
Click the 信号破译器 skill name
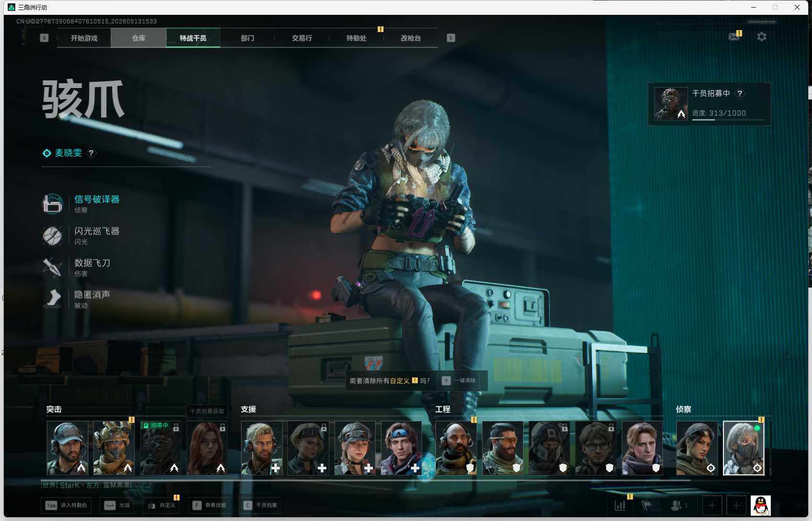tap(97, 200)
